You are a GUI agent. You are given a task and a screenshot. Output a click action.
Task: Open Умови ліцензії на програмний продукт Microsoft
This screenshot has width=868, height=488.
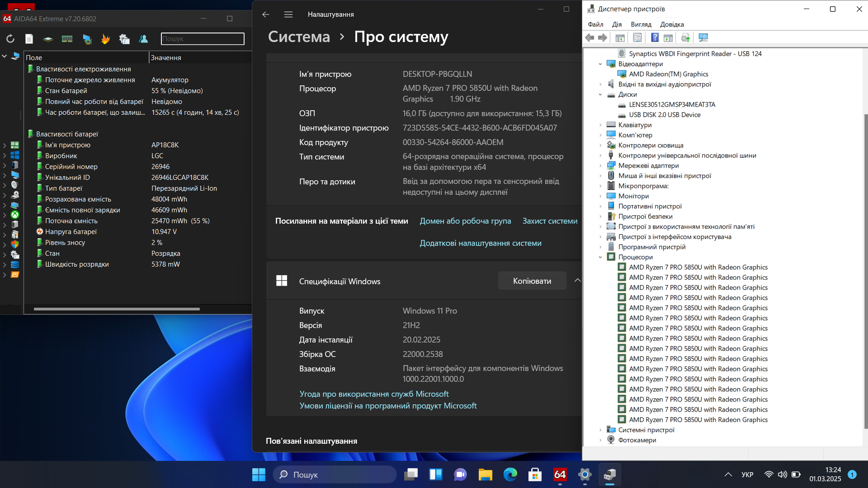pyautogui.click(x=388, y=406)
